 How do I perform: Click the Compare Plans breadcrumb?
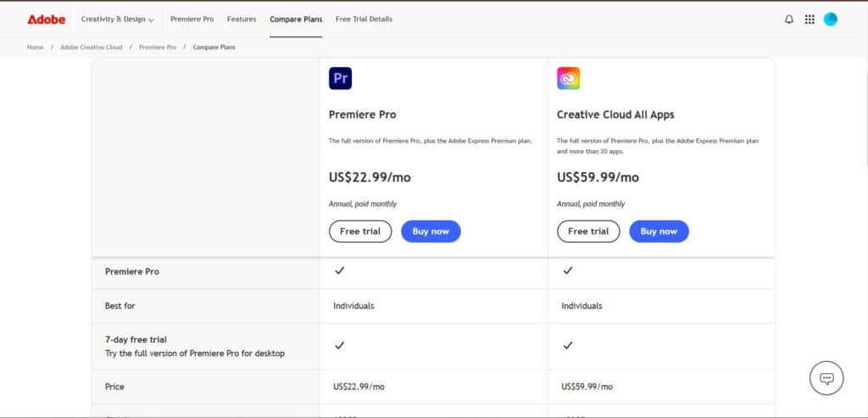(x=214, y=47)
